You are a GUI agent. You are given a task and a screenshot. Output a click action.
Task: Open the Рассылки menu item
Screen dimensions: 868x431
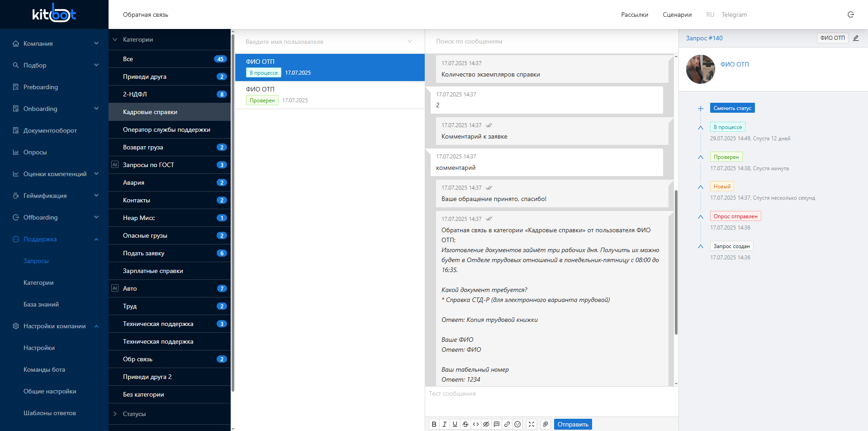click(x=634, y=14)
